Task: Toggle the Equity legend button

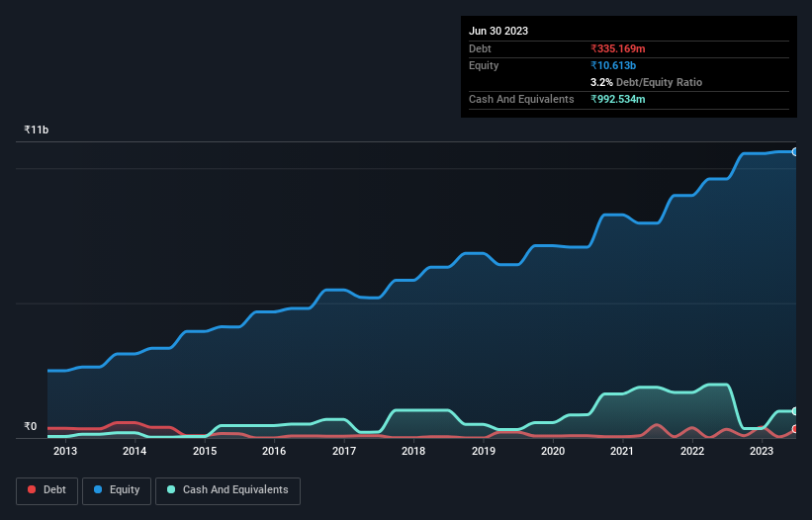Action: point(117,490)
